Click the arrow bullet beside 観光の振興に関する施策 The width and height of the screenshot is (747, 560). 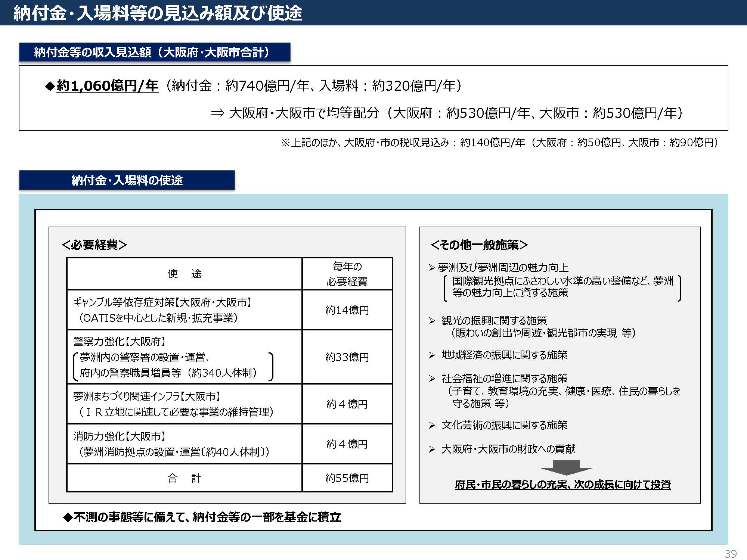tap(432, 321)
